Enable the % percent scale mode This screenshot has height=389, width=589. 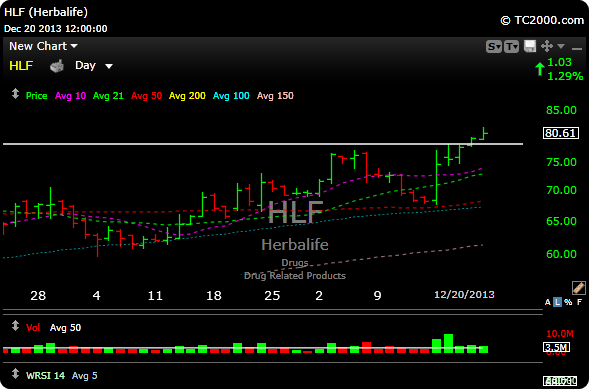click(568, 302)
